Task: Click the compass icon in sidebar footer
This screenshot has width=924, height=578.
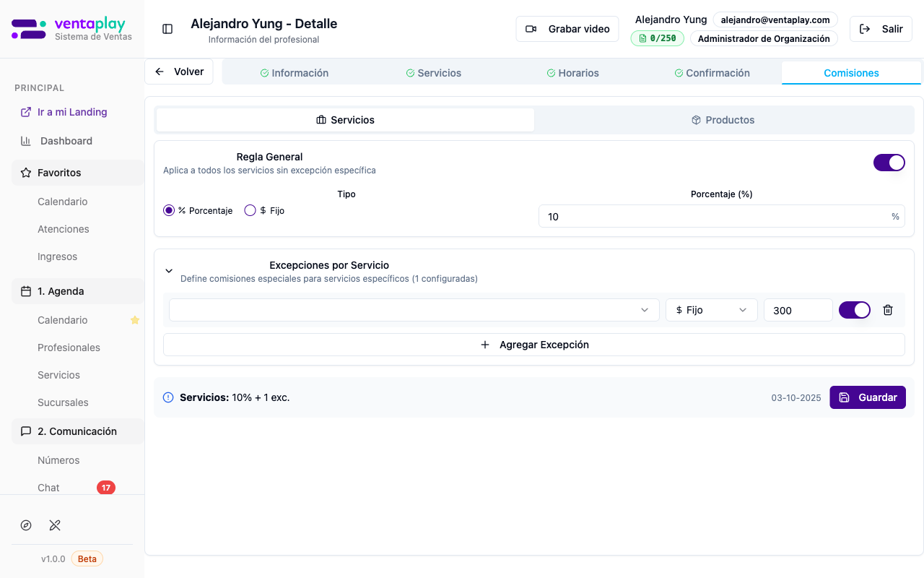Action: point(26,525)
